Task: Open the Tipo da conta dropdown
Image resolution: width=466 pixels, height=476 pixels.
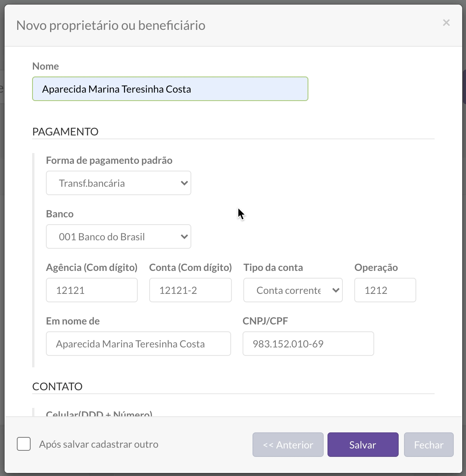Action: tap(293, 290)
